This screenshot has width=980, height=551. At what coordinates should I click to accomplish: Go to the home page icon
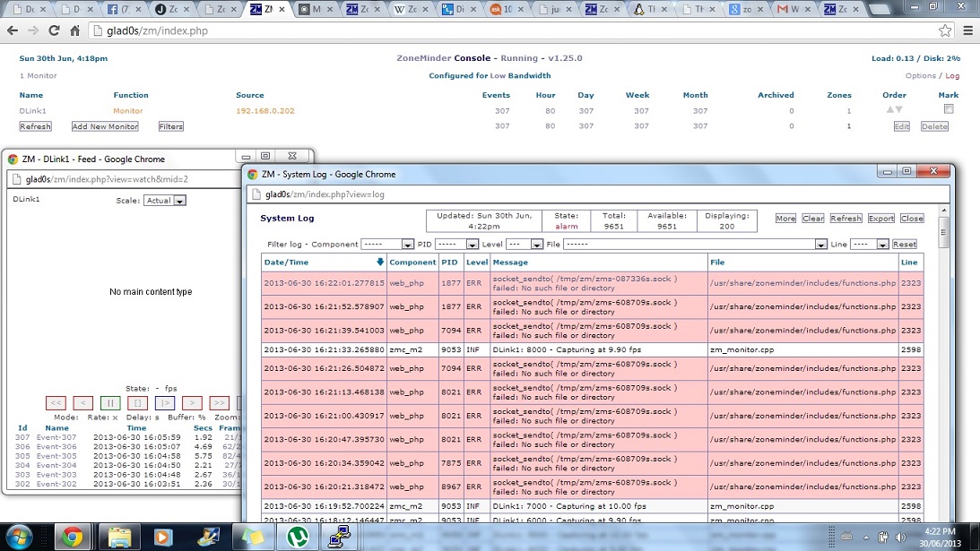click(x=75, y=30)
